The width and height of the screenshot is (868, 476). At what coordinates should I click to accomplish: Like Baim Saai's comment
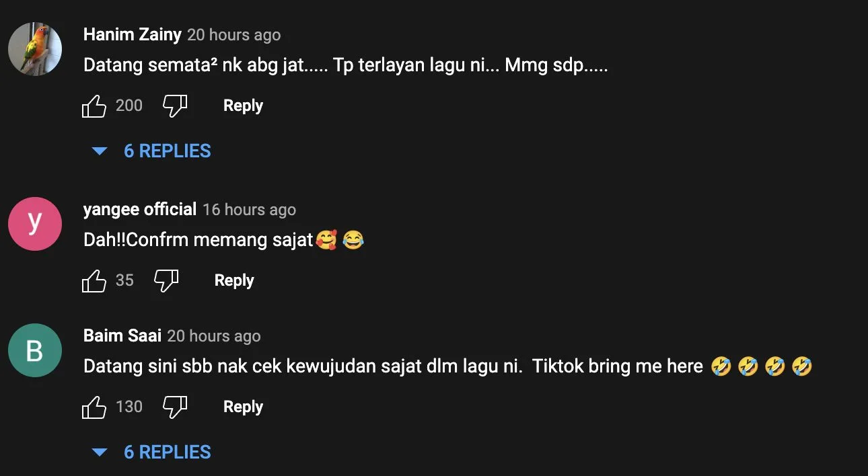pyautogui.click(x=94, y=407)
